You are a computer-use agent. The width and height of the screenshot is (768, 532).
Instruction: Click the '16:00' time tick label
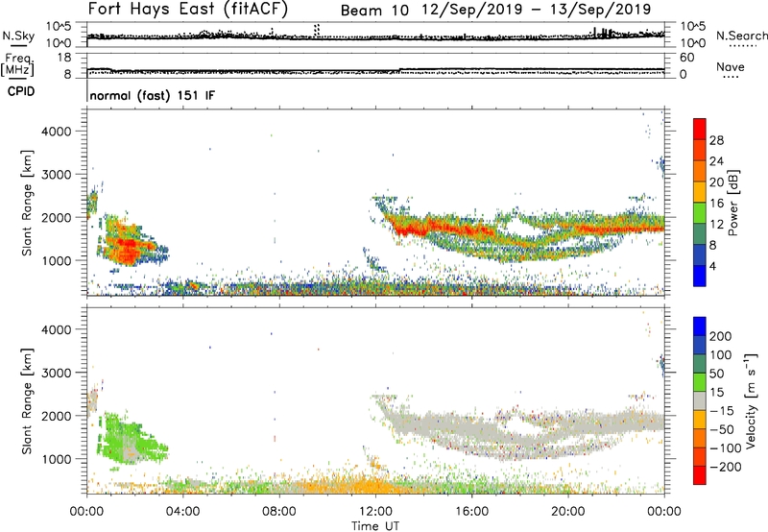tap(471, 512)
